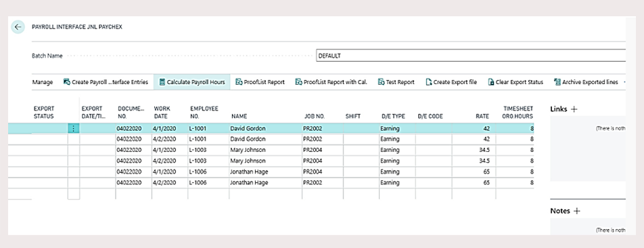Open the row options three-dot menu

coord(74,129)
